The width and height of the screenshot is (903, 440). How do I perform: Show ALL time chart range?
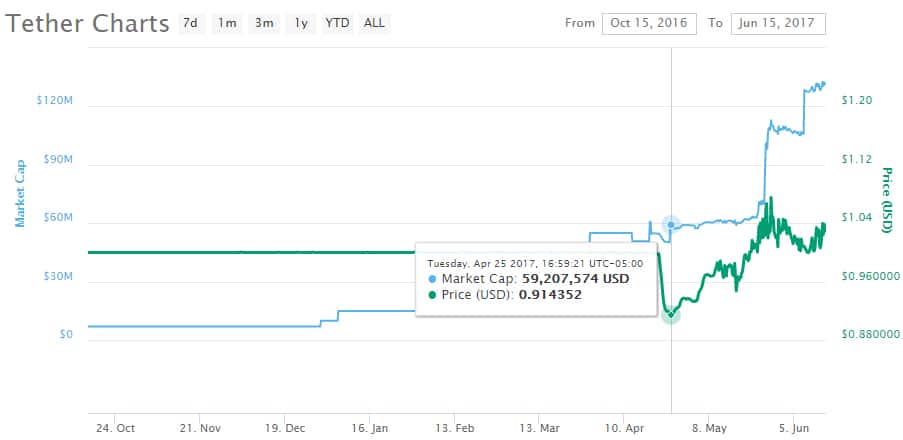click(374, 23)
